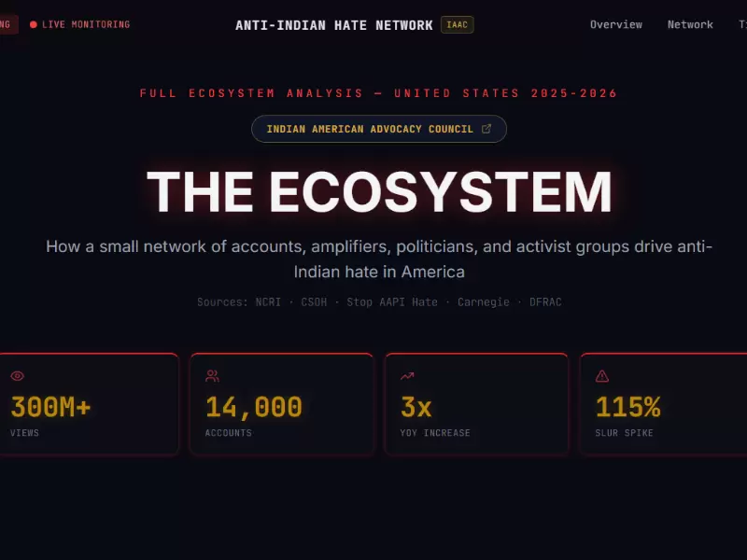Click the Anti-Indian Hate Network site title
The height and width of the screenshot is (560, 747).
(x=334, y=25)
